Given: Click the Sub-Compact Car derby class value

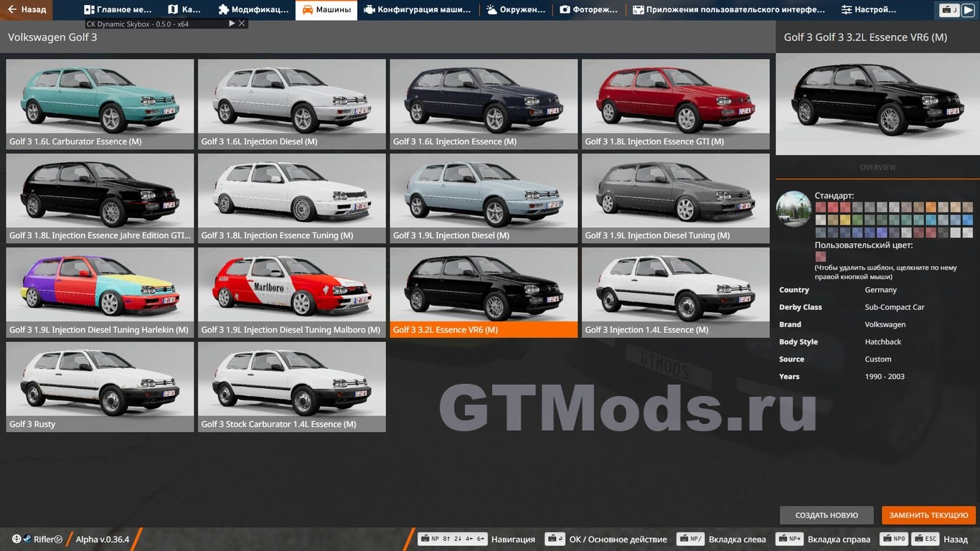Looking at the screenshot, I should [x=895, y=307].
